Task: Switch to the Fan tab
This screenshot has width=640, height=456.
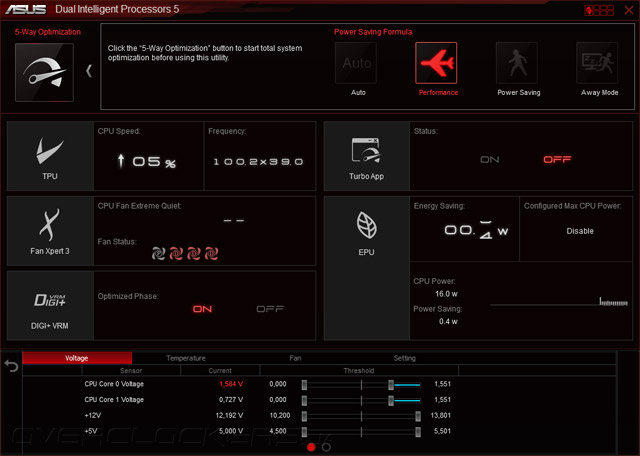Action: [x=295, y=358]
